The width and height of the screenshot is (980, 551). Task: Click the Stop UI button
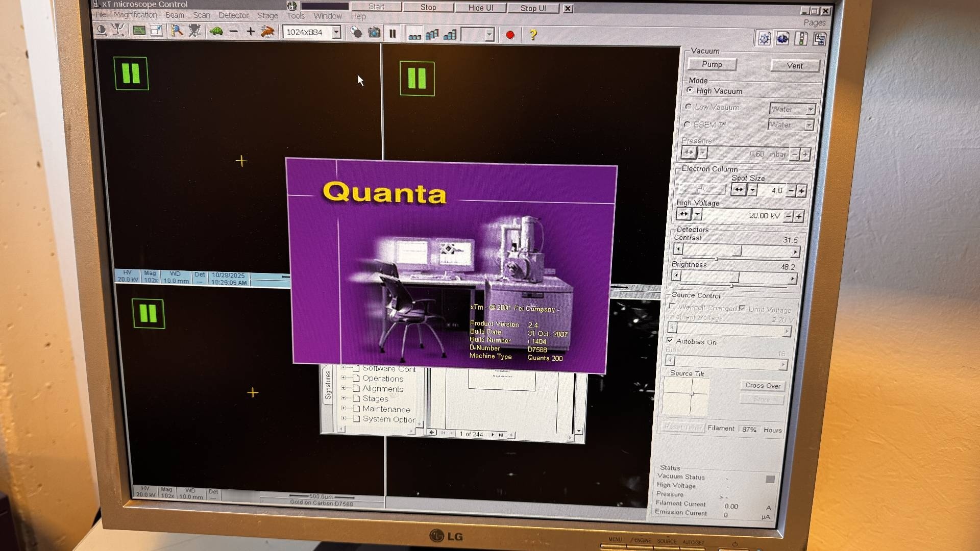click(x=533, y=8)
